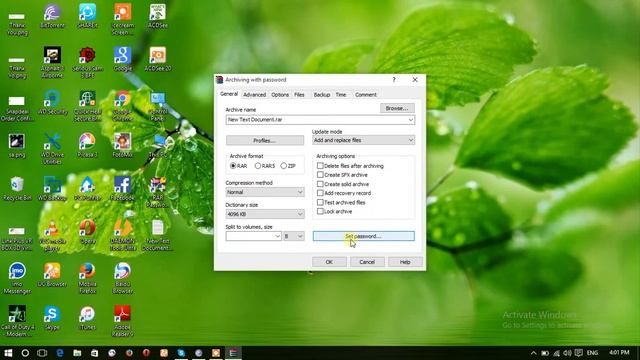Open the Facebook desktop shortcut

pos(122,189)
